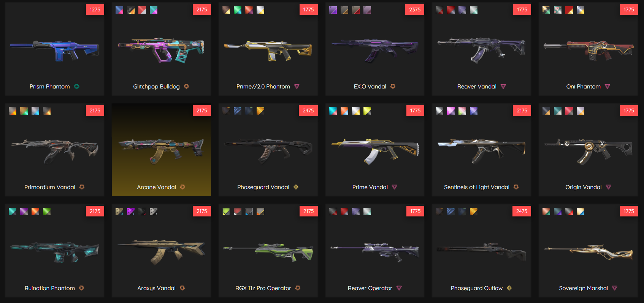Click the yellow diamond icon beside Phaseguard Outlaw

[x=509, y=288]
